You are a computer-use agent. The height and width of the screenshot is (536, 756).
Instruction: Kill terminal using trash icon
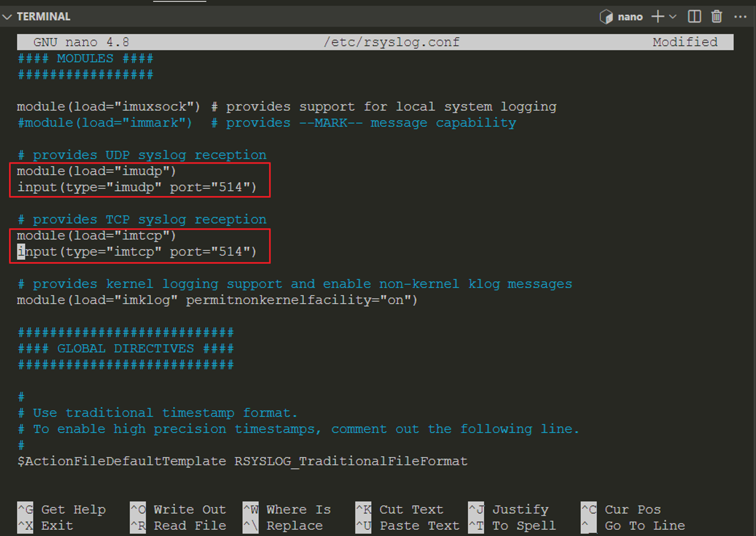717,17
